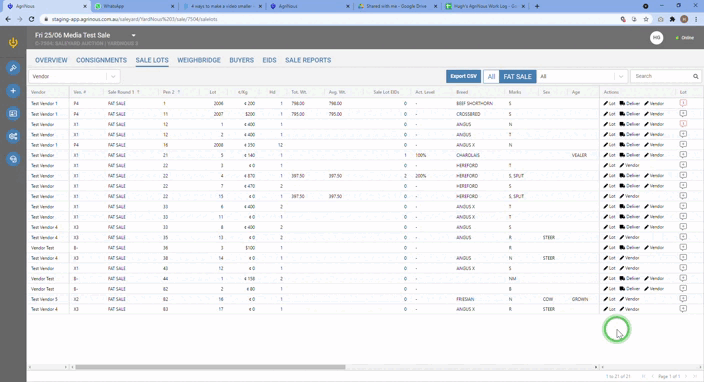This screenshot has width=704, height=382.
Task: Expand the Fri 25/06 Media Test Sale selector
Action: point(133,35)
